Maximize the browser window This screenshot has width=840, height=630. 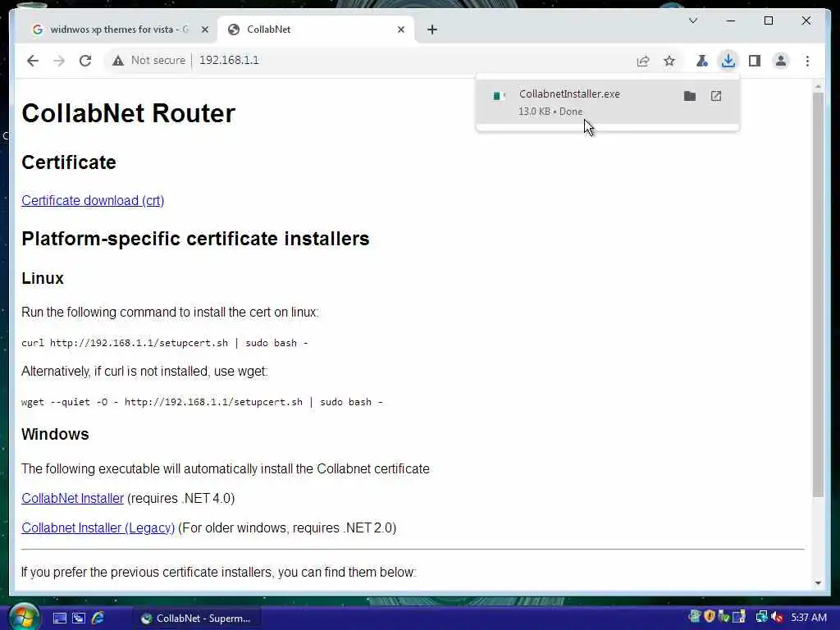tap(768, 21)
